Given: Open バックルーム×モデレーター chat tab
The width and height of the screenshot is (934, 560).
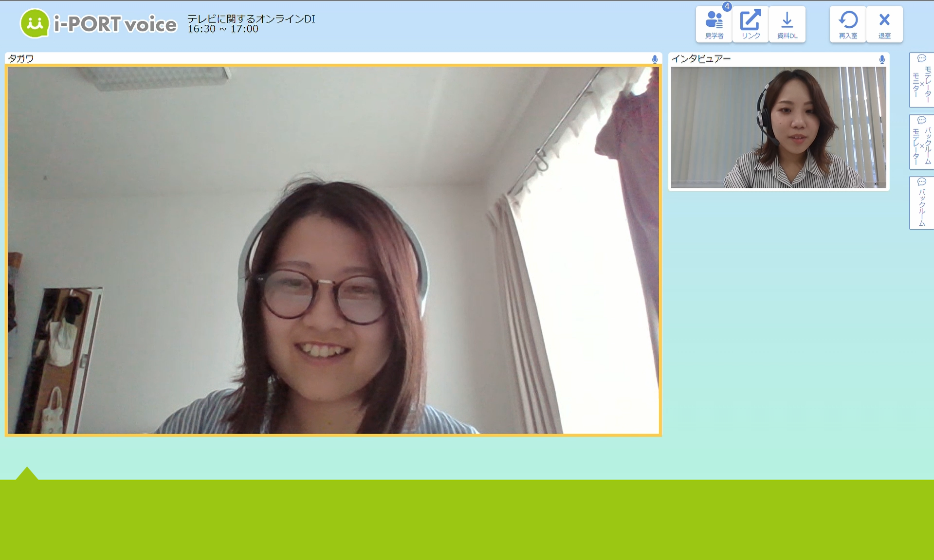Looking at the screenshot, I should (921, 142).
